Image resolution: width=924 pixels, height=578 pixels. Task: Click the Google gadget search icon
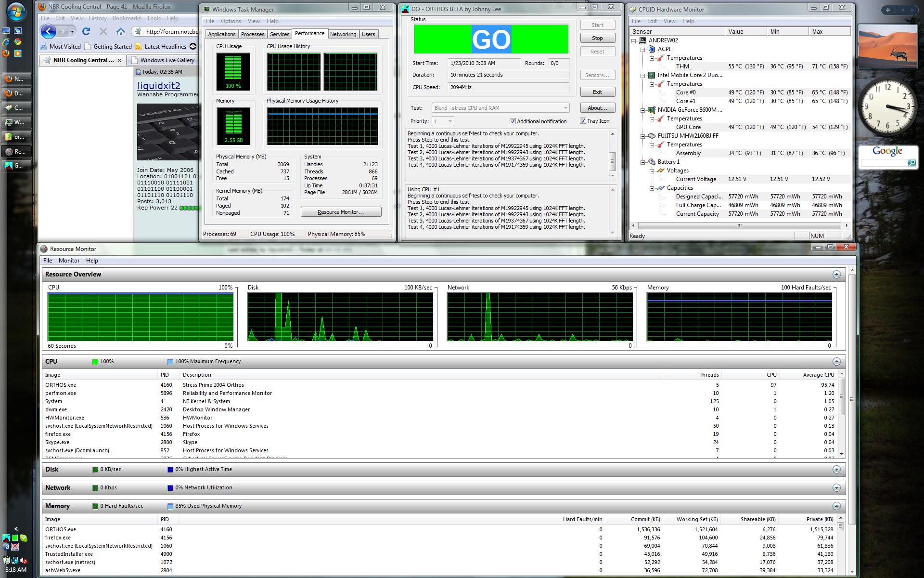pyautogui.click(x=911, y=163)
